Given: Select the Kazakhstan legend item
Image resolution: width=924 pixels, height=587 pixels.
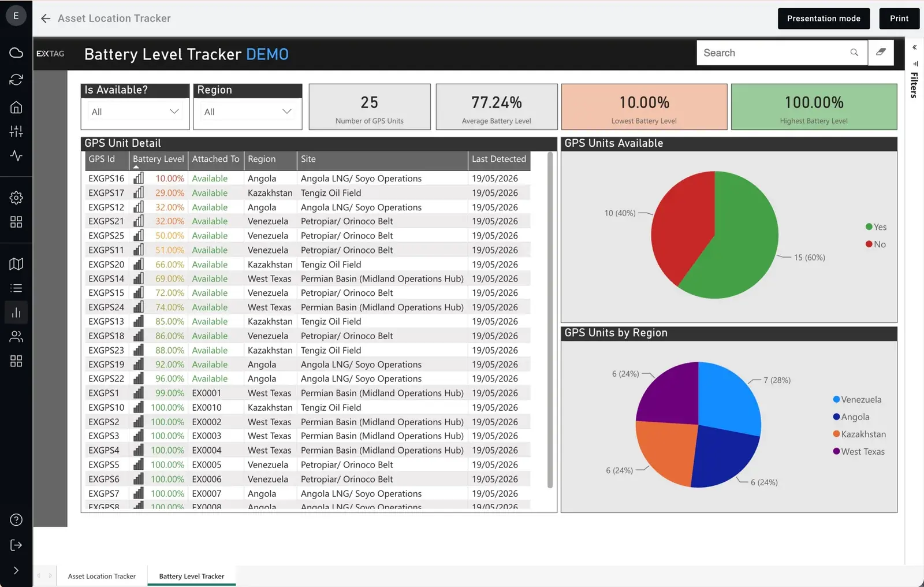Looking at the screenshot, I should 859,434.
